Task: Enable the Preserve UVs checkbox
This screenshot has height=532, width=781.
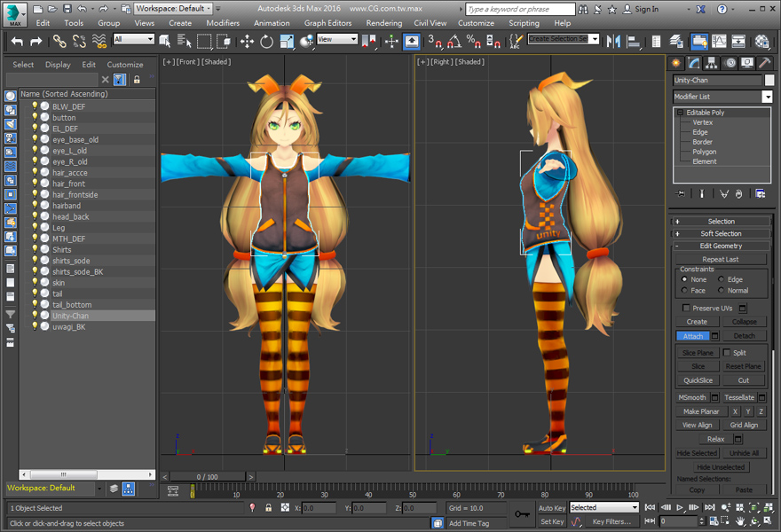Action: click(686, 309)
